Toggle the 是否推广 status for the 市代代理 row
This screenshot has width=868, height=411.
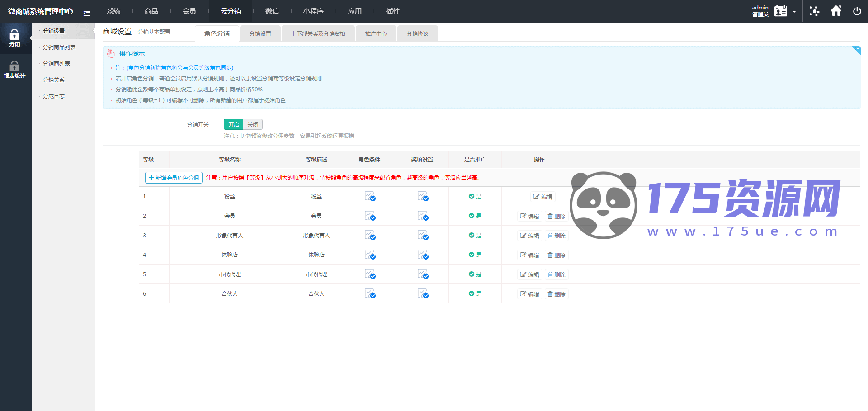475,274
